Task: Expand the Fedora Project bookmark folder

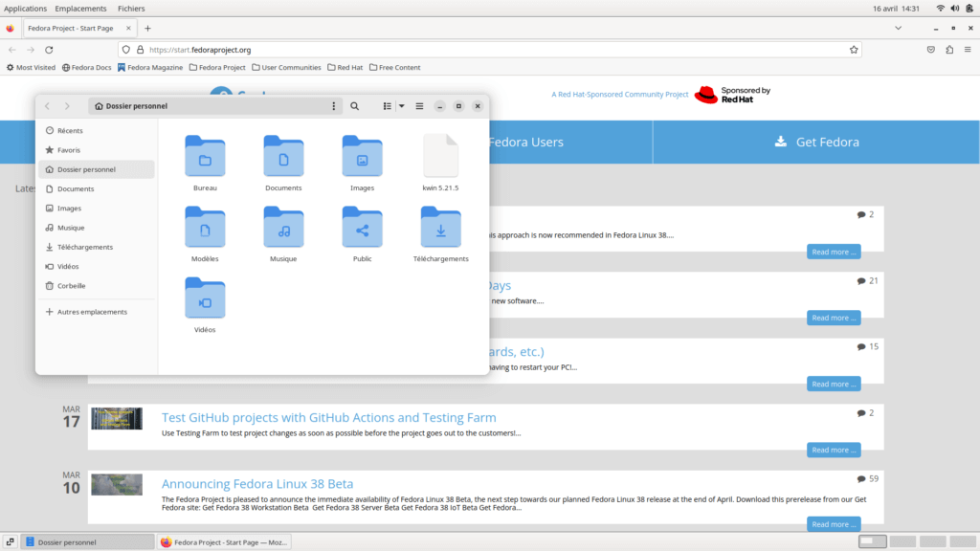Action: click(217, 68)
